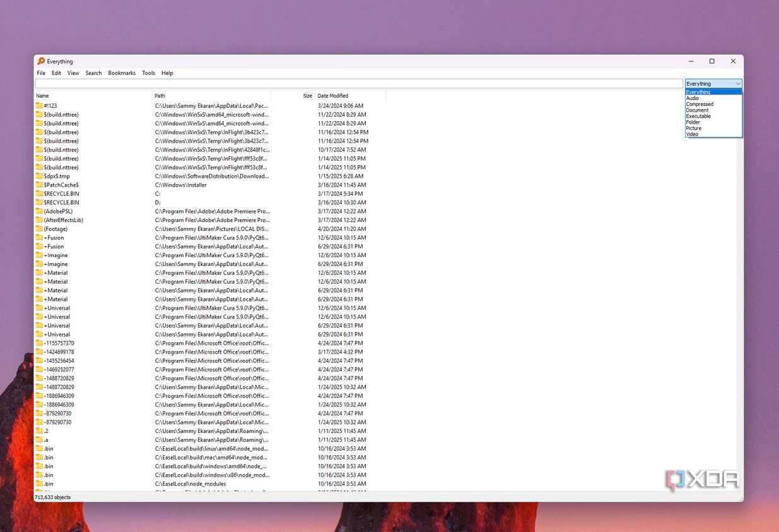The height and width of the screenshot is (532, 779).
Task: Click the C:\Windows\Installer path cell
Action: click(x=180, y=185)
